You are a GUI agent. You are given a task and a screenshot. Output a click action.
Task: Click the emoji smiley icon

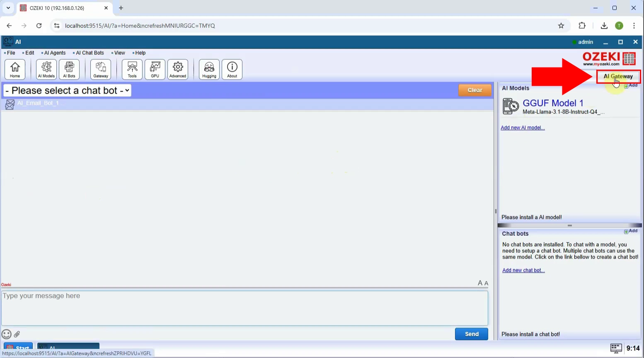point(7,334)
